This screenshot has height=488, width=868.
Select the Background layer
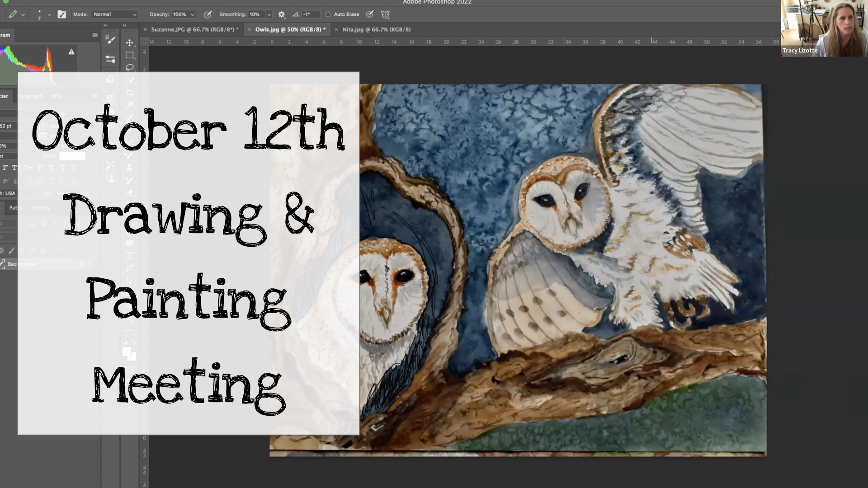click(45, 264)
